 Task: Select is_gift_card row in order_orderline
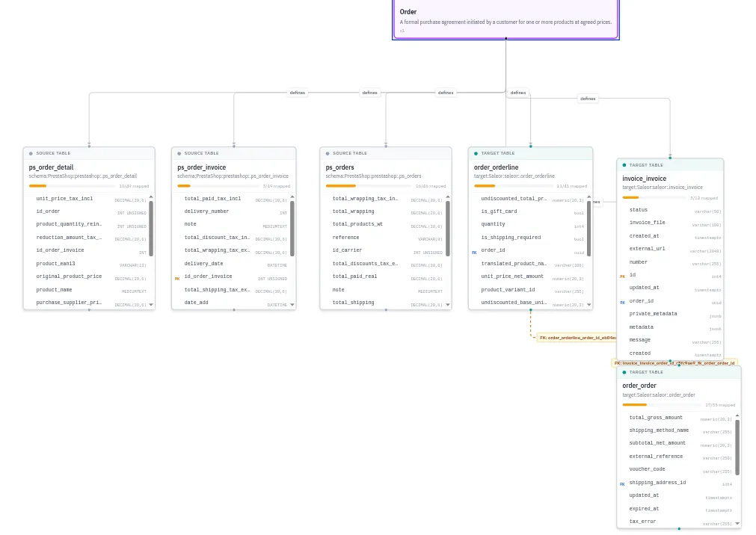tap(529, 212)
